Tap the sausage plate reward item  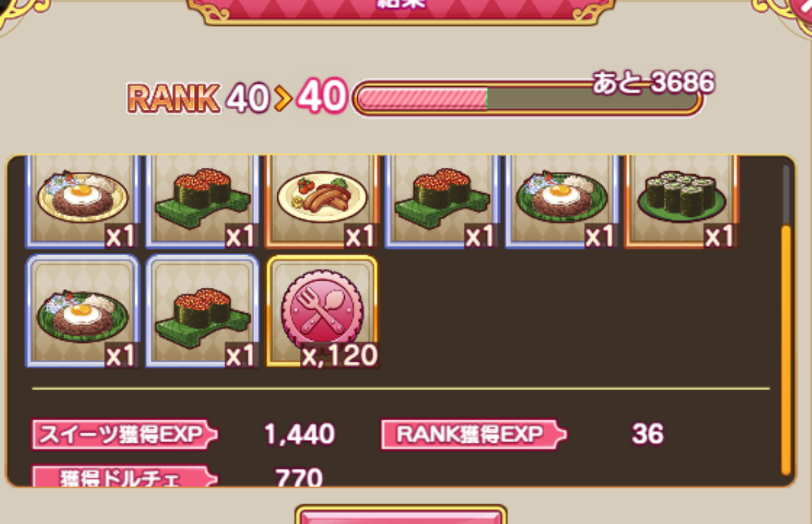pyautogui.click(x=322, y=202)
